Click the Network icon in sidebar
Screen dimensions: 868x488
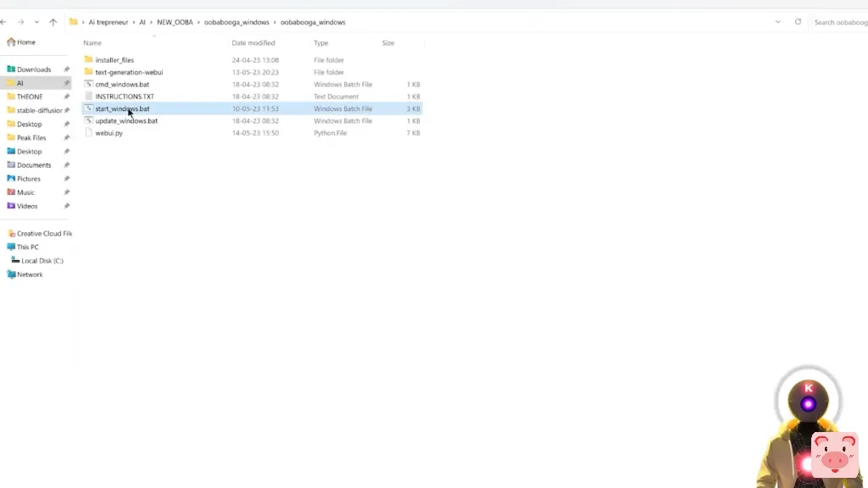[11, 274]
